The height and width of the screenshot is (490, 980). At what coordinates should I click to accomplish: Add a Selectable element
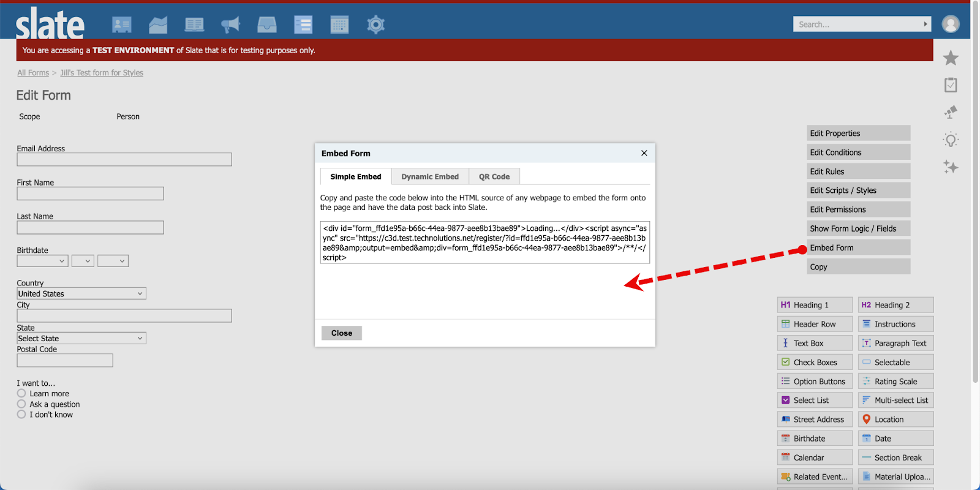(895, 362)
